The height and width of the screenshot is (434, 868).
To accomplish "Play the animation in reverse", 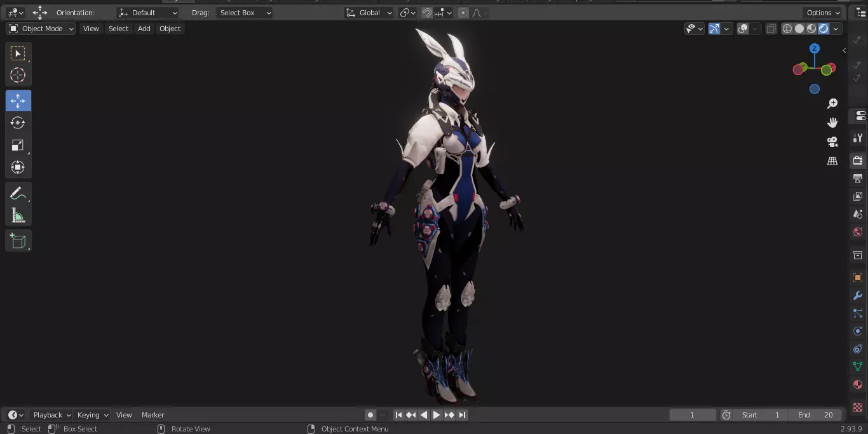I will coord(424,415).
